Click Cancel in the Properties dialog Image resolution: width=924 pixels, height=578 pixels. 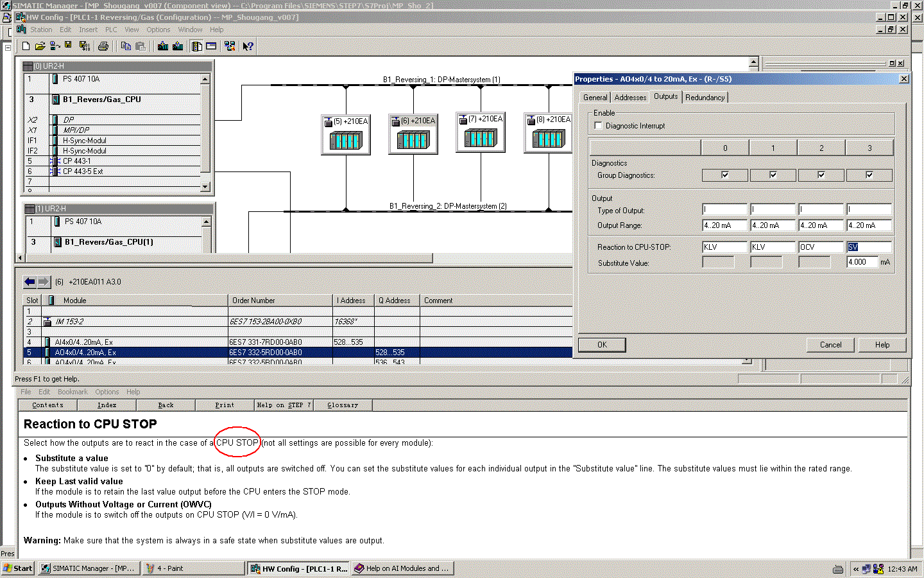830,345
